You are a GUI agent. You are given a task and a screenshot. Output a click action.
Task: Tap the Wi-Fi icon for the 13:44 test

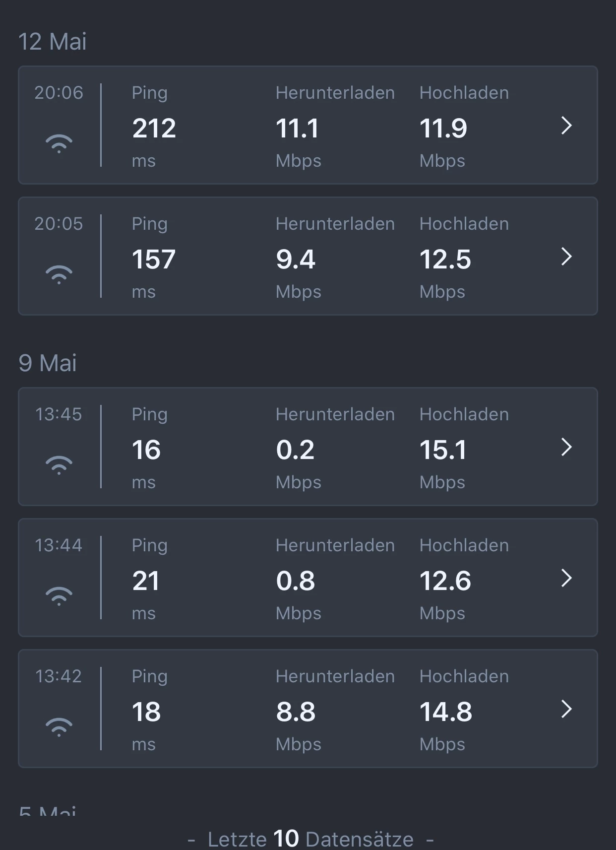click(59, 596)
